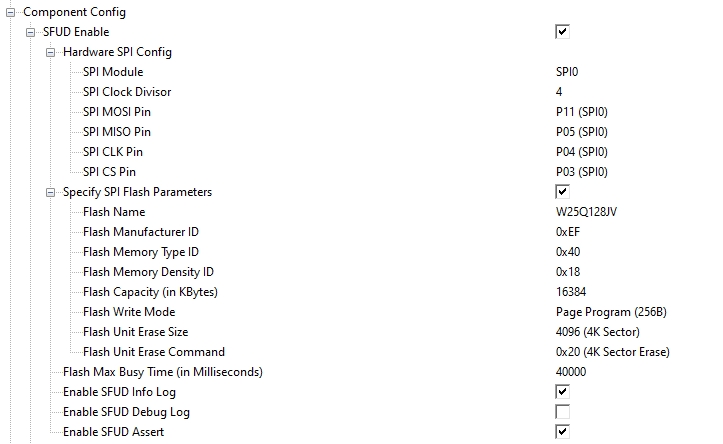723x444 pixels.
Task: Disable the Enable SFUD Info Log checkbox
Action: [562, 392]
